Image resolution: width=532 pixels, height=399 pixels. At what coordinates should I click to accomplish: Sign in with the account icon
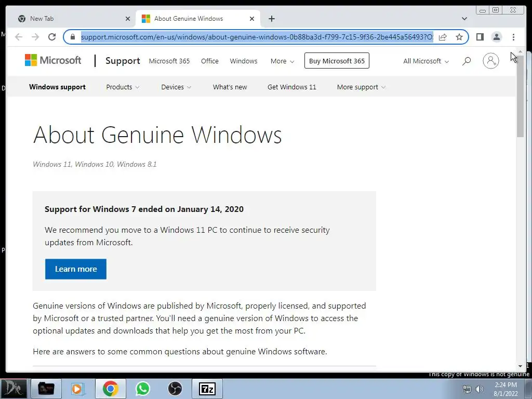click(490, 61)
